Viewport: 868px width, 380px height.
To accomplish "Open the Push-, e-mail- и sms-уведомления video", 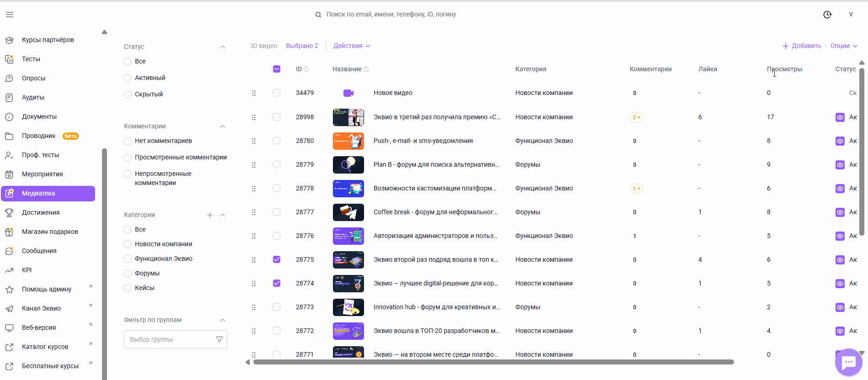I will pos(423,141).
